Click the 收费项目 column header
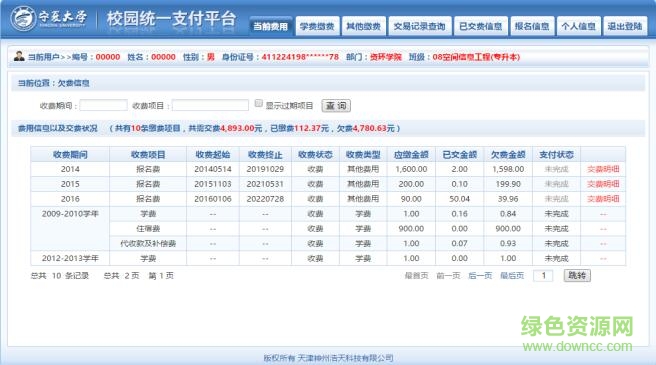 click(148, 154)
